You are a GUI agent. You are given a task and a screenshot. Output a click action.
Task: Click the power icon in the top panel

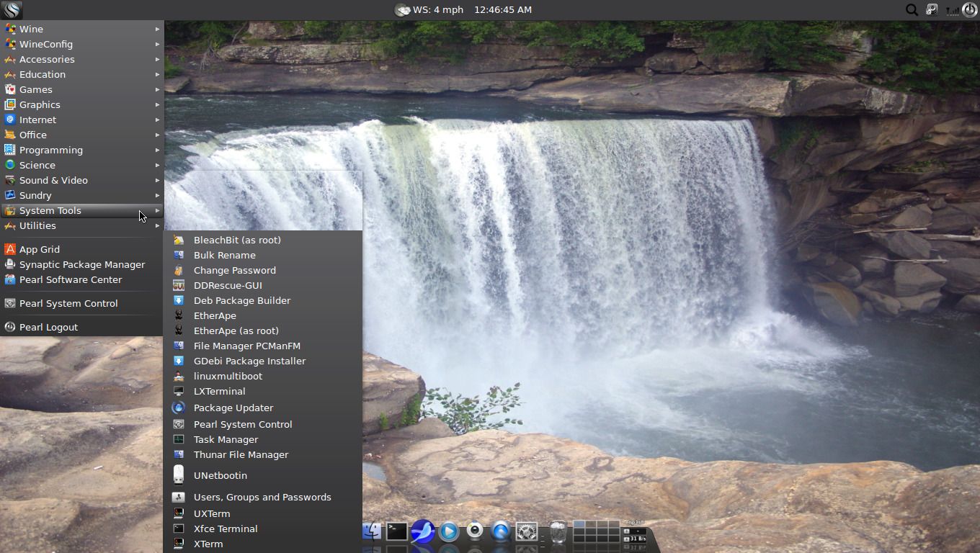(x=969, y=9)
